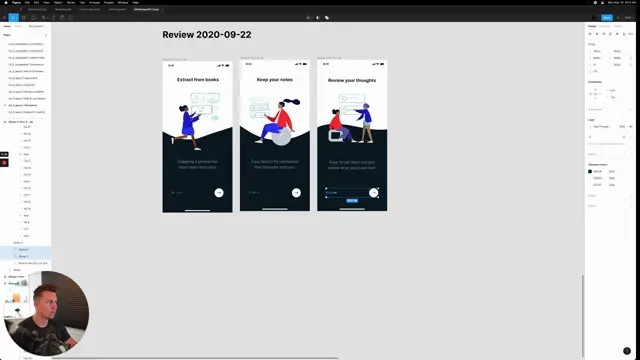Open the Plugins menu

click(x=109, y=2)
